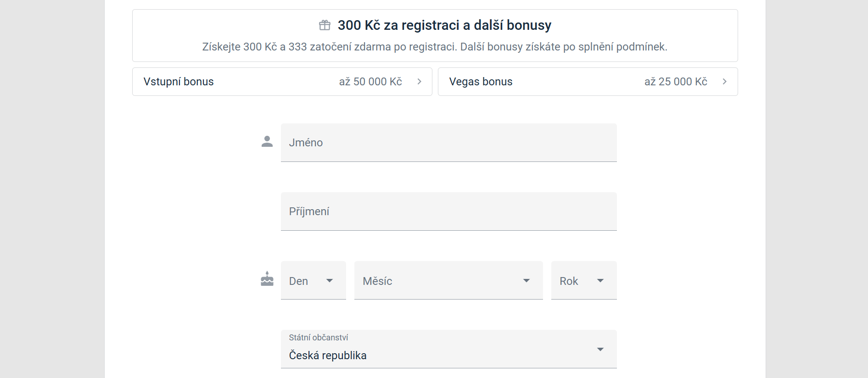
Task: Click the arrow in the Den field
Action: 330,281
